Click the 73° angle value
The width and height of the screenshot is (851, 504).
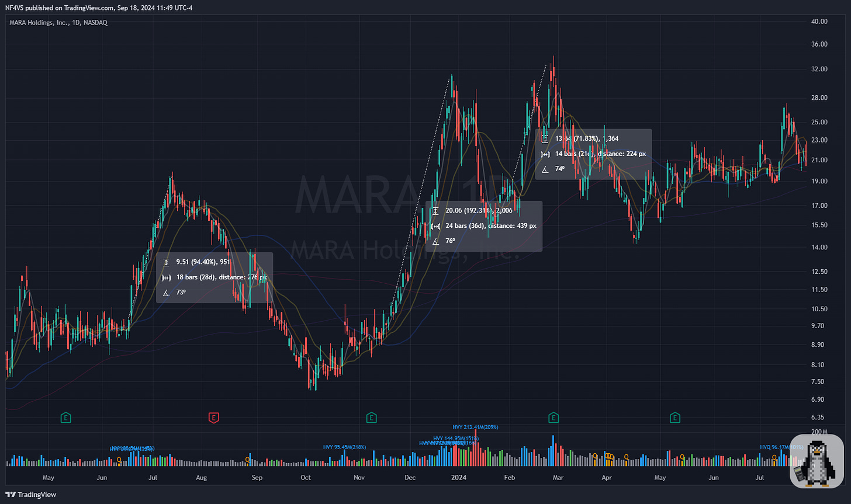(x=181, y=292)
